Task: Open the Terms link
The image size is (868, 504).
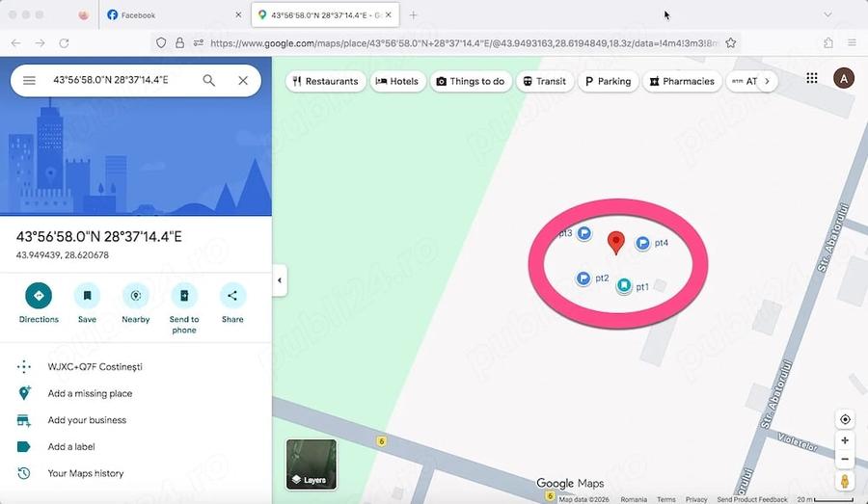Action: (x=665, y=499)
